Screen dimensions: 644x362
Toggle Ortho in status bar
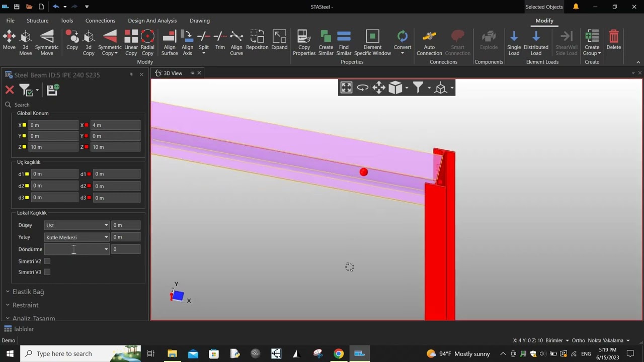[x=579, y=340]
